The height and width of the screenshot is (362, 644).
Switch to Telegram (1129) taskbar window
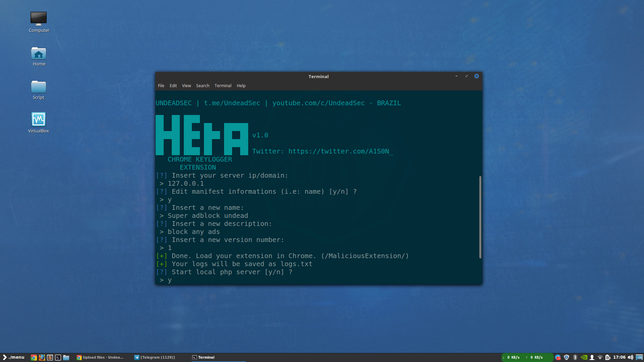pyautogui.click(x=155, y=357)
